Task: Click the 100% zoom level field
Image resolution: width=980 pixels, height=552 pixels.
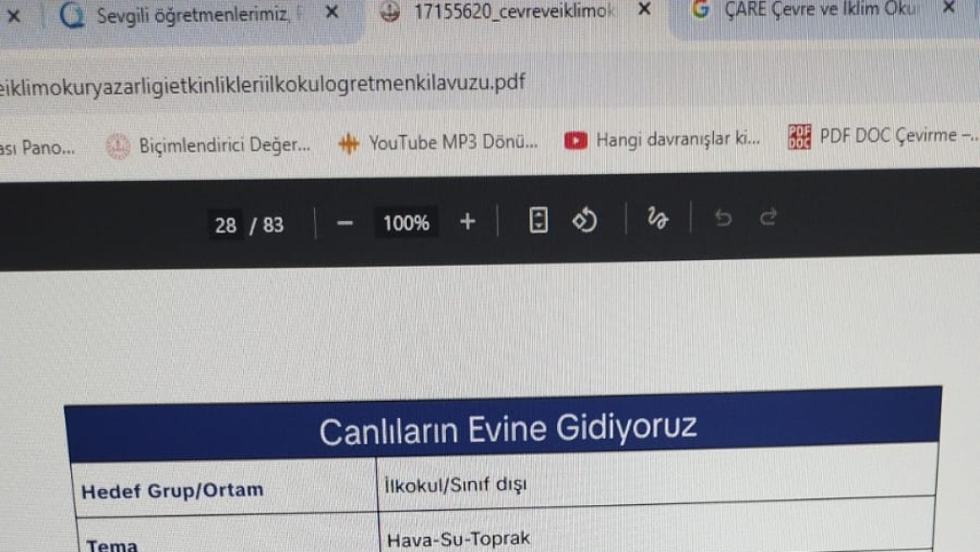Action: (406, 223)
